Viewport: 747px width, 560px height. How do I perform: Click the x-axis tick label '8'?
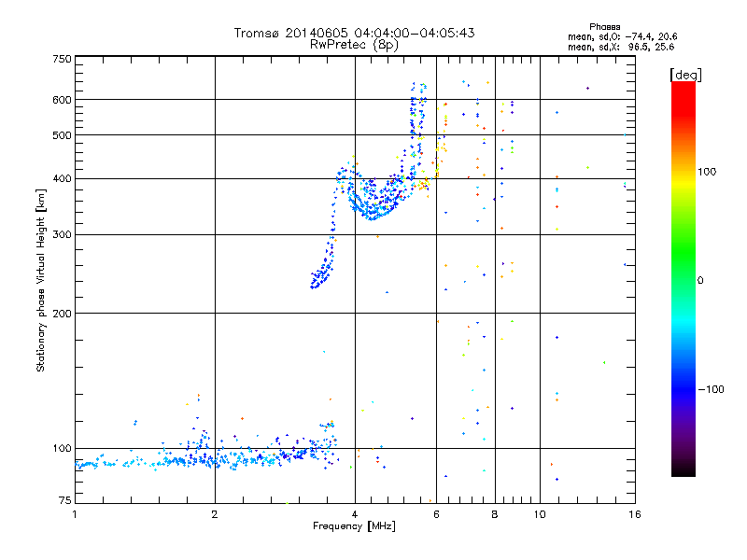pos(495,514)
